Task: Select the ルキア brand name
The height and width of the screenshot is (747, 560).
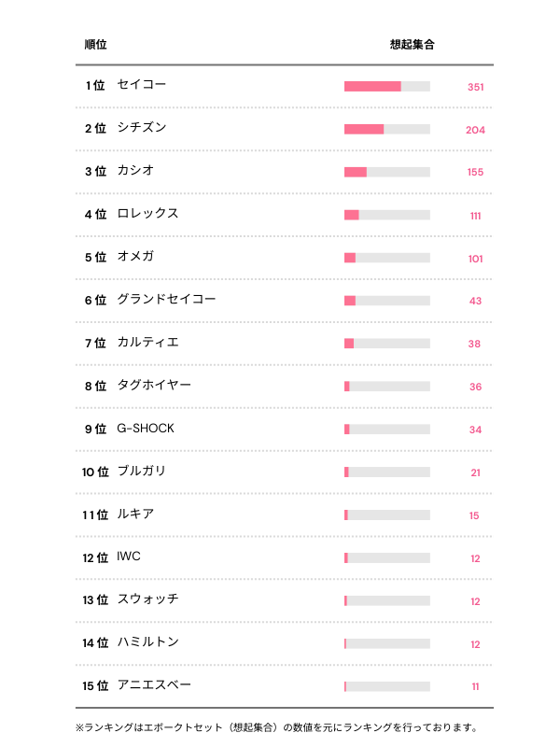Action: point(135,514)
